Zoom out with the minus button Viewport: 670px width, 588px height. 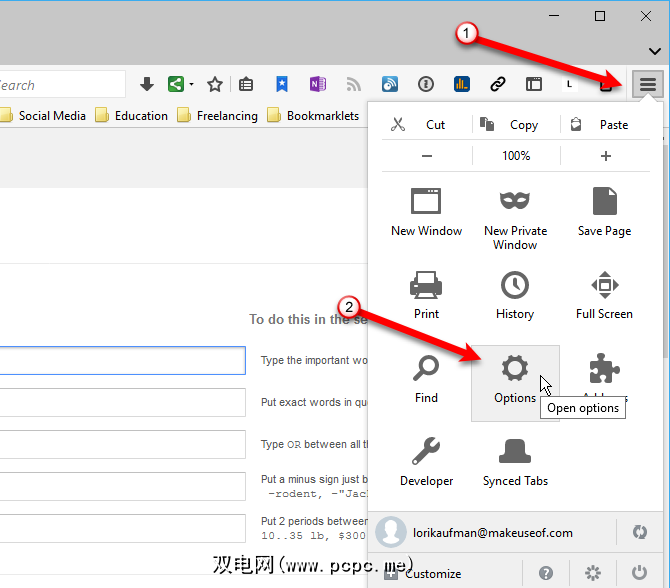point(426,156)
